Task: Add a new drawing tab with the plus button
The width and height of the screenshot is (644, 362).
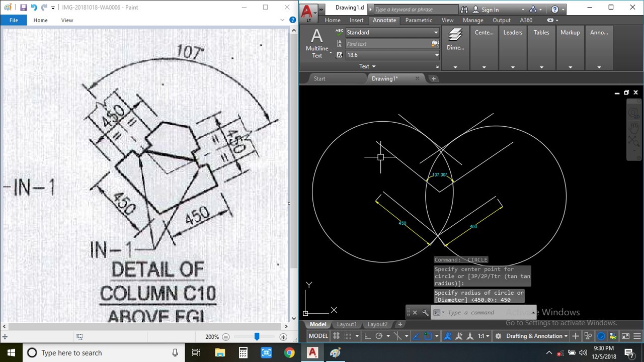Action: click(434, 78)
